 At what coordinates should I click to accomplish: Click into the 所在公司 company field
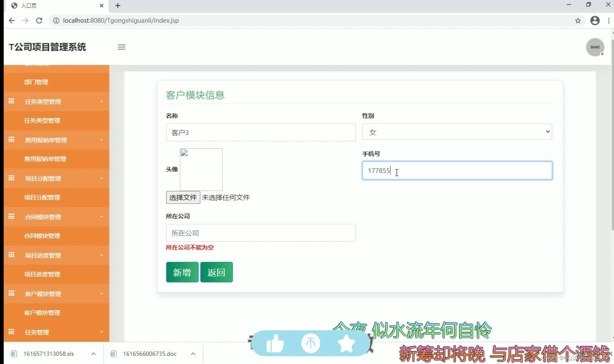[x=261, y=233]
